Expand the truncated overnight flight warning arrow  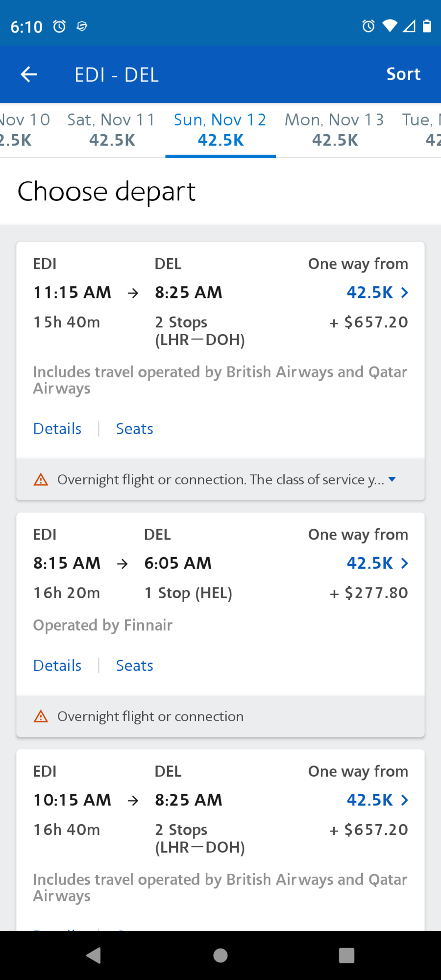click(x=392, y=479)
